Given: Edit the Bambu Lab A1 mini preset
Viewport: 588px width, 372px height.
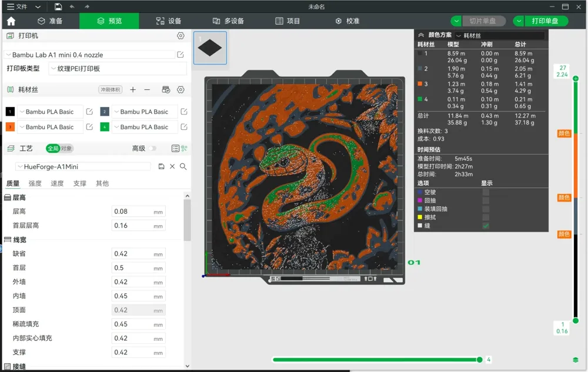Looking at the screenshot, I should 181,55.
